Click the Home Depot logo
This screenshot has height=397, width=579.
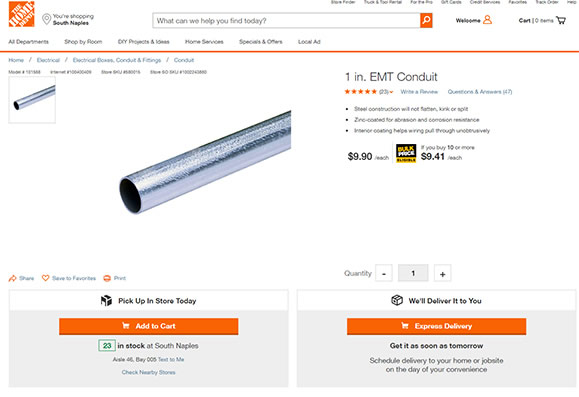[21, 14]
